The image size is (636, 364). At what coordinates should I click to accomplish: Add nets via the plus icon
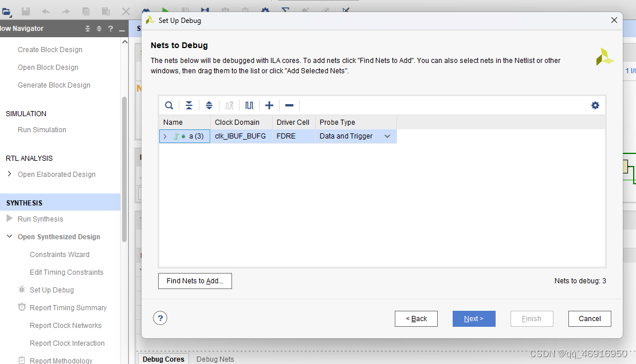[269, 105]
